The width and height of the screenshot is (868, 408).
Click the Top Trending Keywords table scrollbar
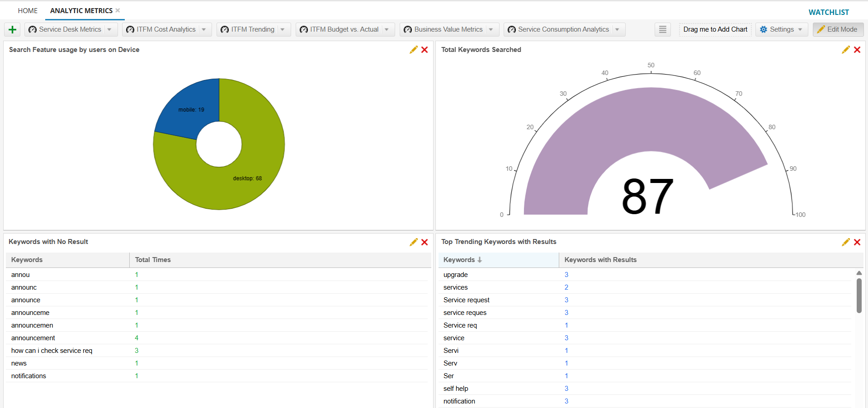coord(859,295)
